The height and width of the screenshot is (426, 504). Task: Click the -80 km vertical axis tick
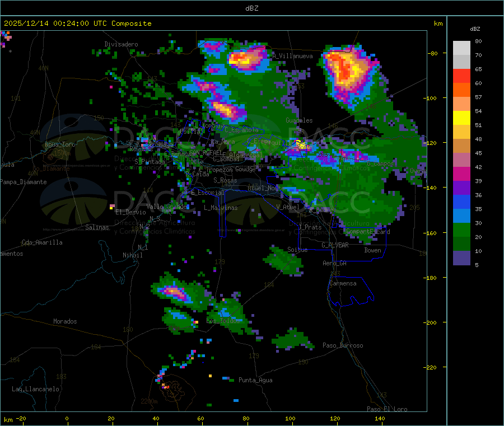click(x=433, y=53)
